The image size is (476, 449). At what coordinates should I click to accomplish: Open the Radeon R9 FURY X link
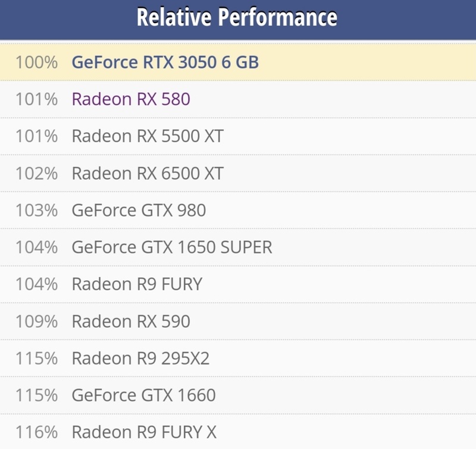click(144, 432)
